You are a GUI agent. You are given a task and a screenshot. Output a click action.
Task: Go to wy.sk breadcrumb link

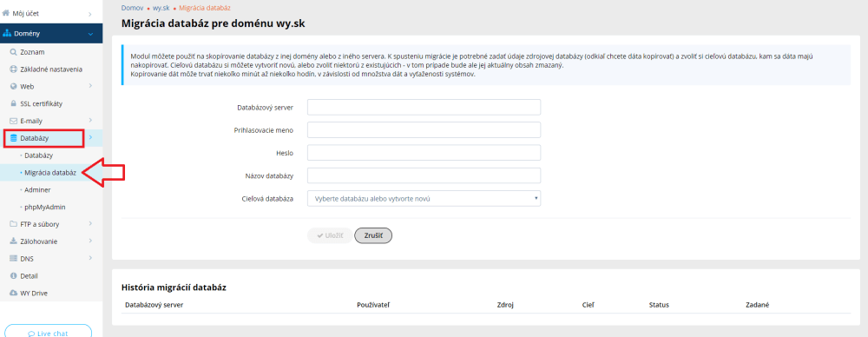(x=161, y=9)
